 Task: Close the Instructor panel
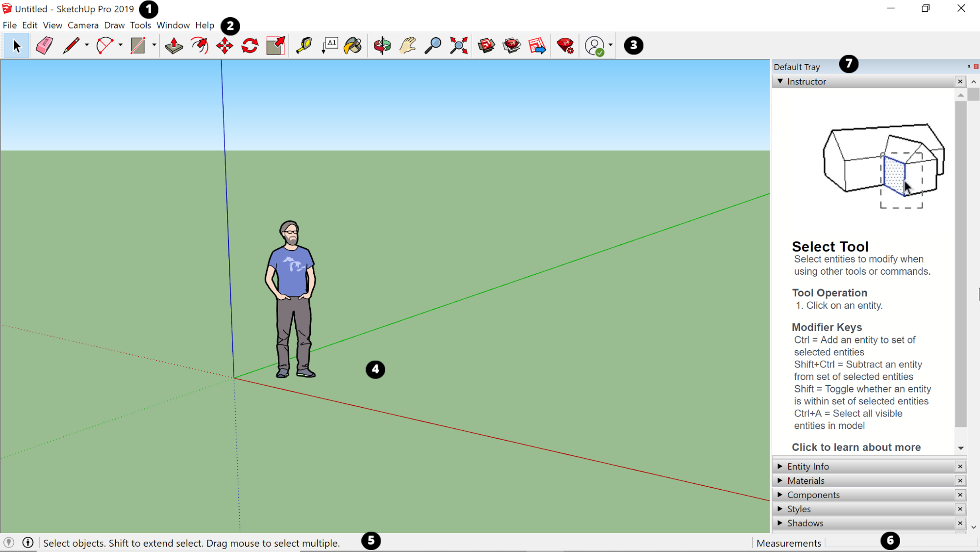(x=960, y=81)
